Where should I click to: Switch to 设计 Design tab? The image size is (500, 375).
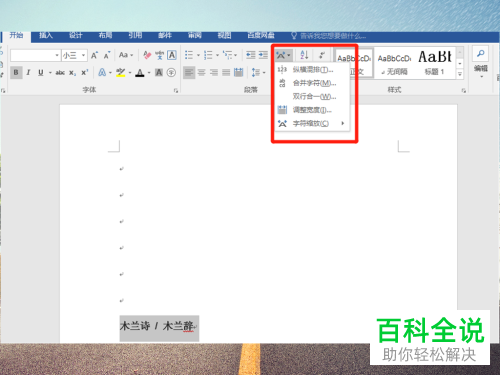(76, 35)
